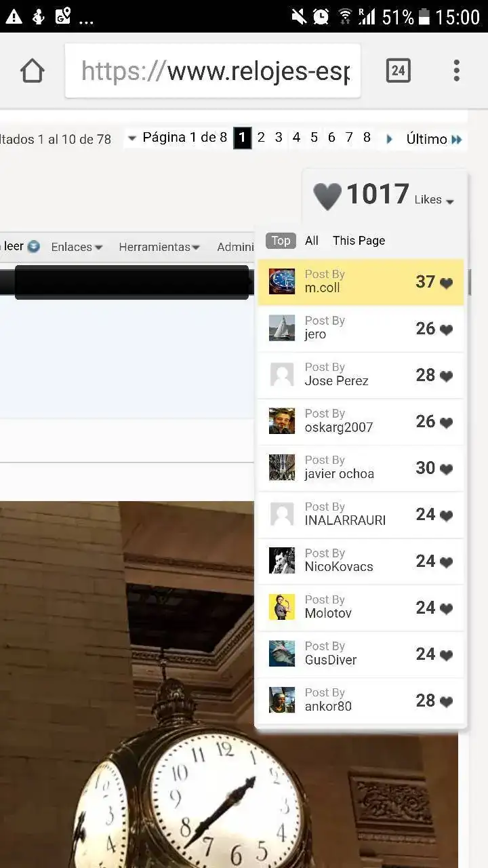
Task: Expand the Herramientas menu
Action: pos(159,247)
